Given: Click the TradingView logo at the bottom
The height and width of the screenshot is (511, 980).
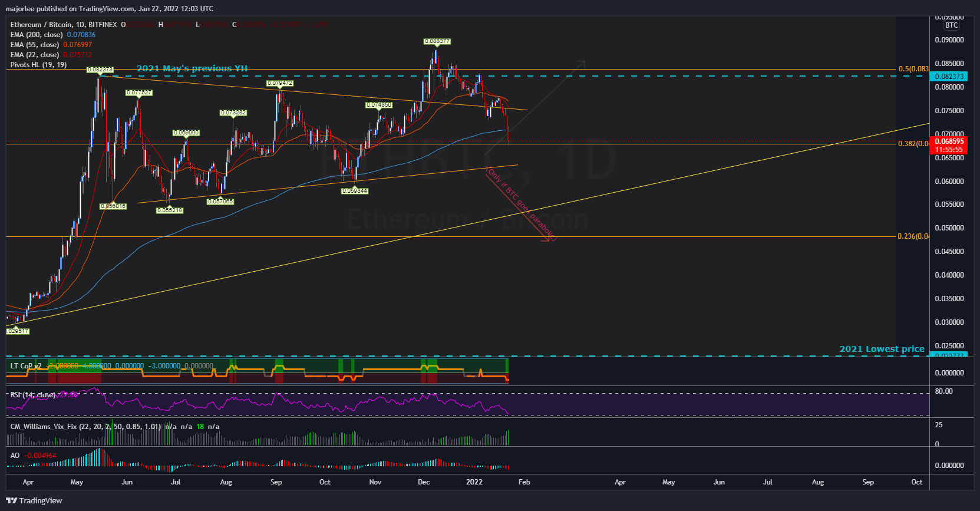Looking at the screenshot, I should [34, 500].
